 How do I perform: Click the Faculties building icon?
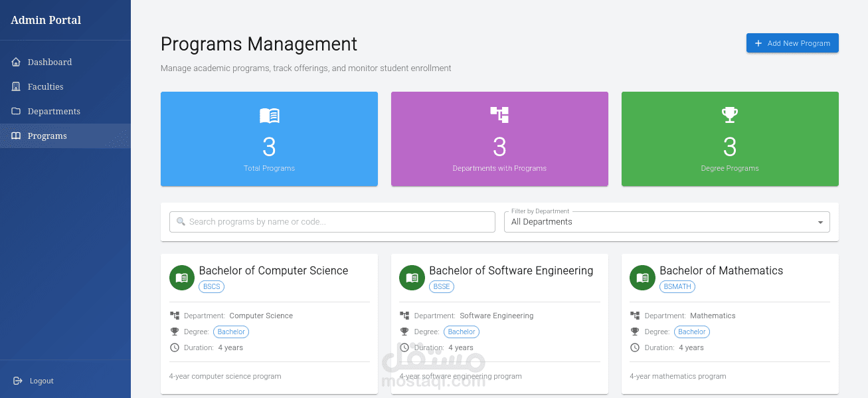pos(17,86)
